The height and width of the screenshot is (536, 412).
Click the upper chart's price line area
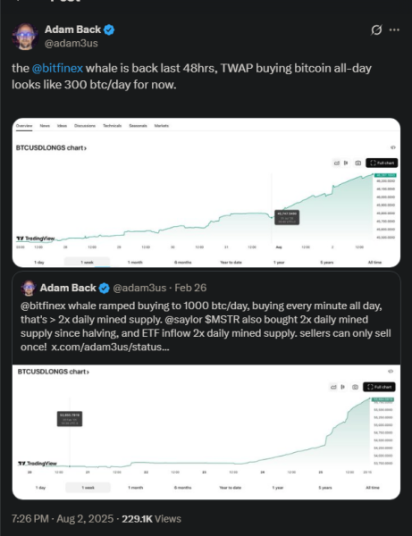pos(194,205)
